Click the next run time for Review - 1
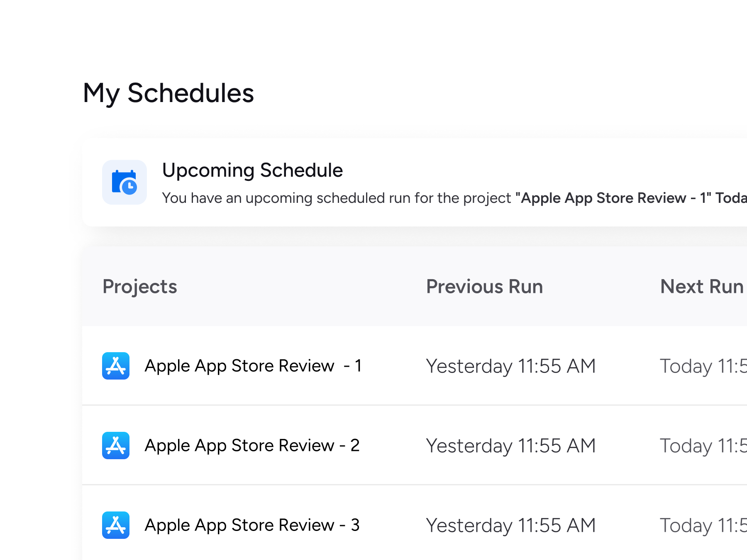 pyautogui.click(x=703, y=366)
